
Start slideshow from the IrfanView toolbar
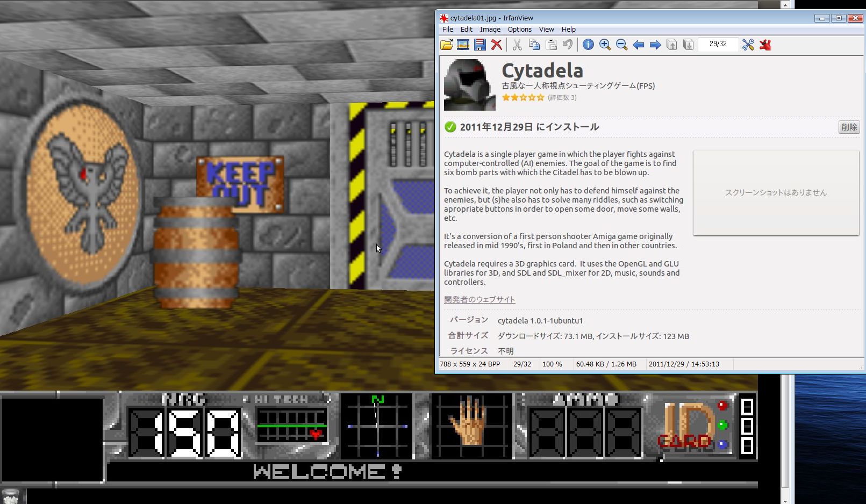[463, 45]
